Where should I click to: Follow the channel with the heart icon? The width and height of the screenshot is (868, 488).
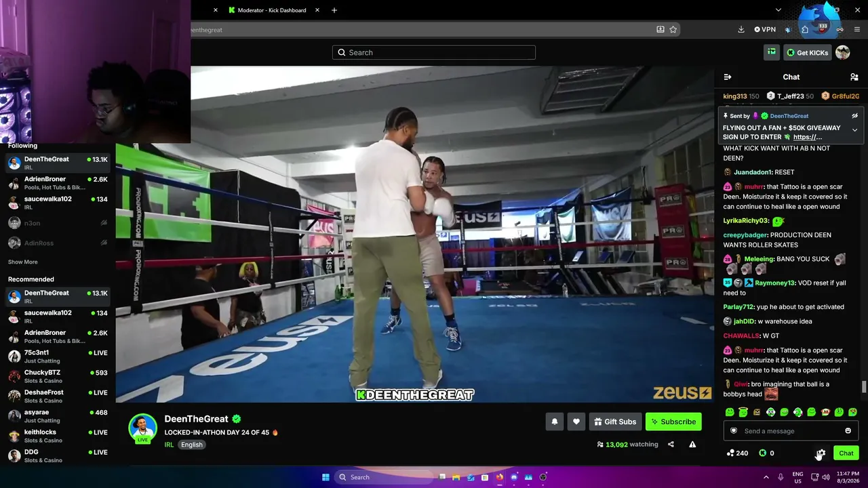tap(576, 422)
